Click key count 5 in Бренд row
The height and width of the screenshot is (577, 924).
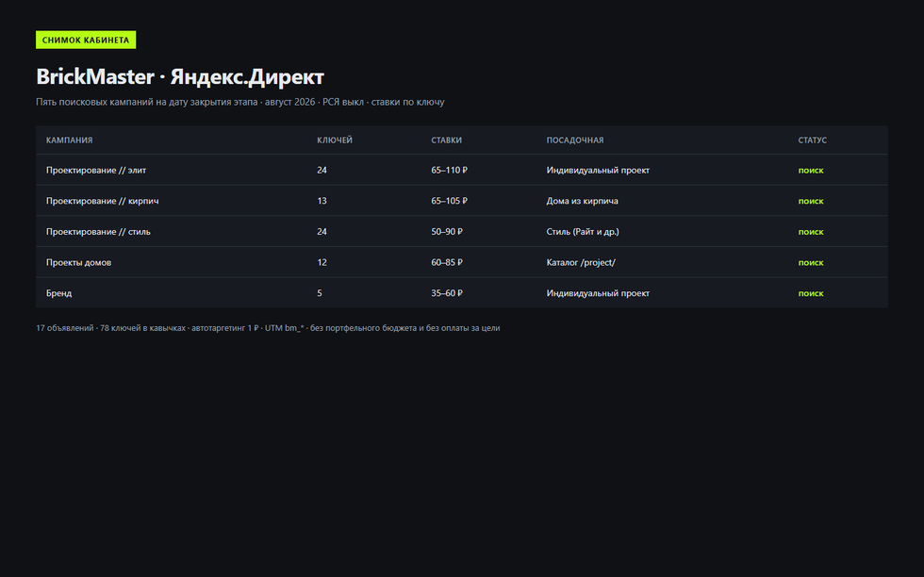(x=320, y=293)
